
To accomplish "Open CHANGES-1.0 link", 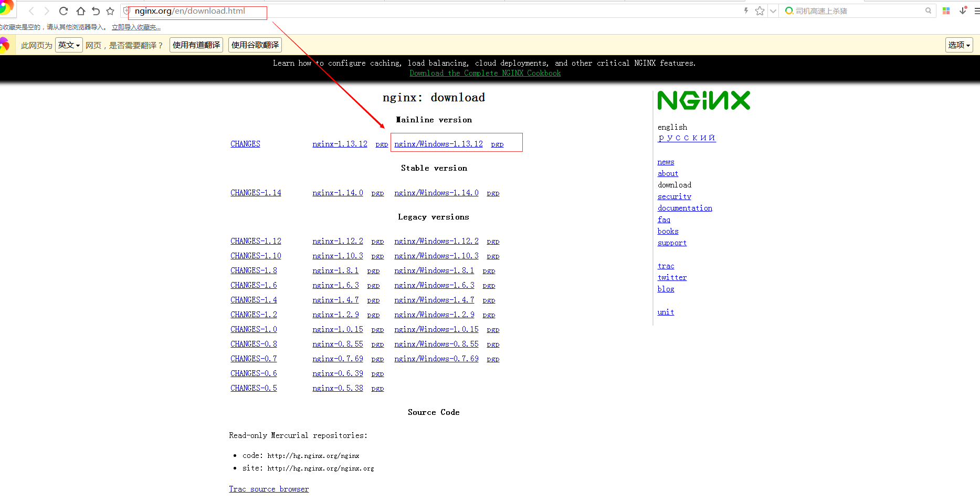I will pos(254,329).
